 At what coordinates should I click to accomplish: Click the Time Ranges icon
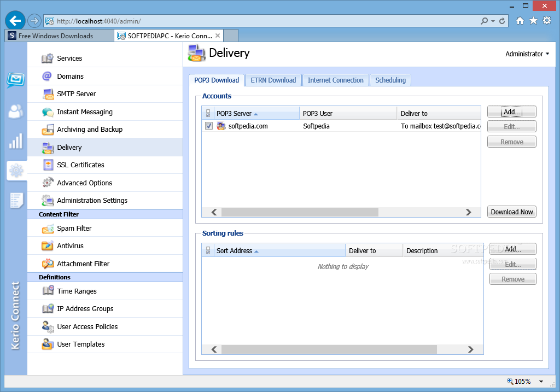pos(48,291)
